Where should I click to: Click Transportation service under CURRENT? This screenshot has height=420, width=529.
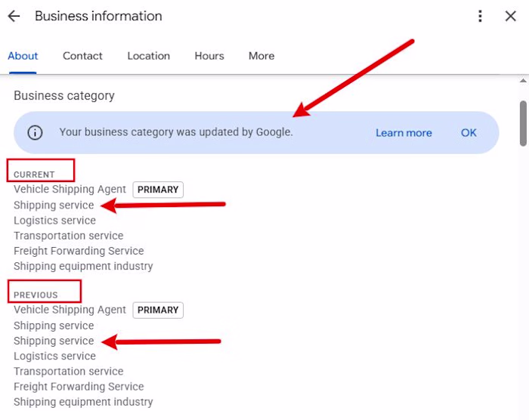click(69, 236)
